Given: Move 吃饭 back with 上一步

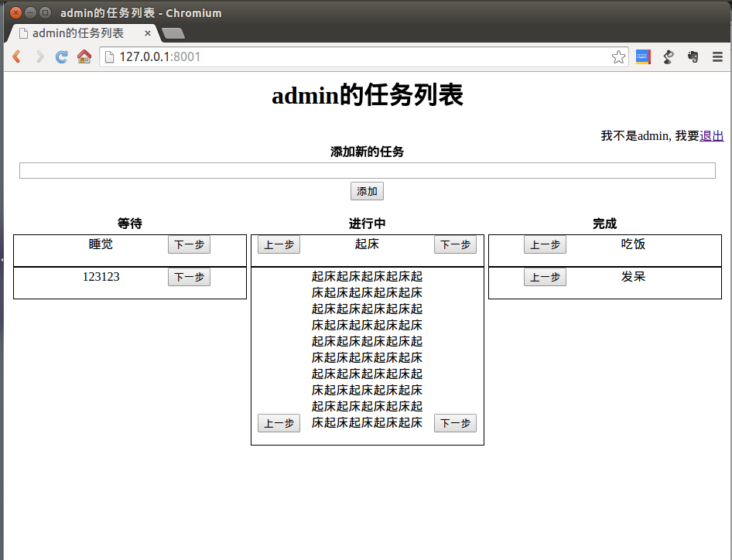Looking at the screenshot, I should click(x=545, y=244).
